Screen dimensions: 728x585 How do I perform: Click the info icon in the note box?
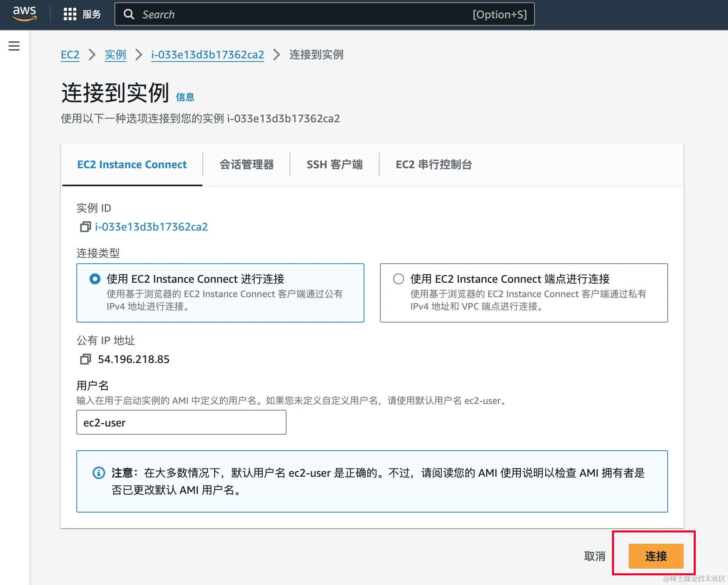tap(98, 473)
